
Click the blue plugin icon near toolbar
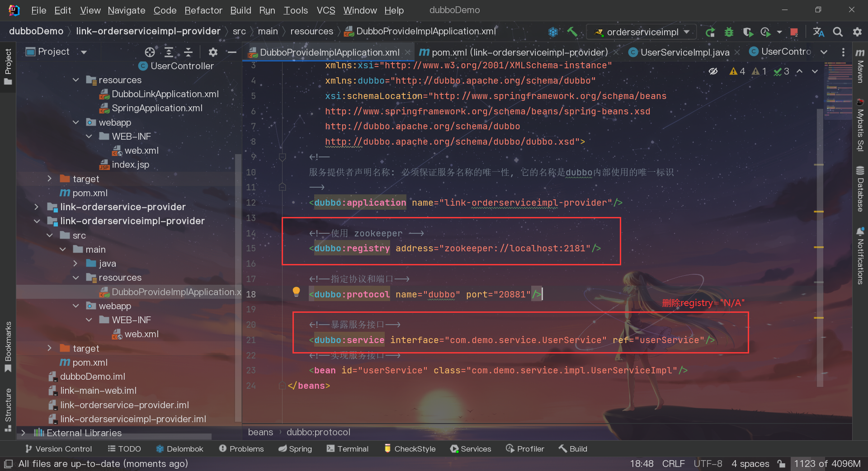553,32
